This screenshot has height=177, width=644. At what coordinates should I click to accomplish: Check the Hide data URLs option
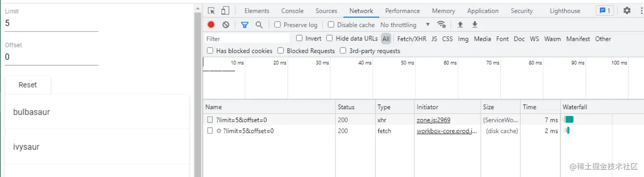330,38
